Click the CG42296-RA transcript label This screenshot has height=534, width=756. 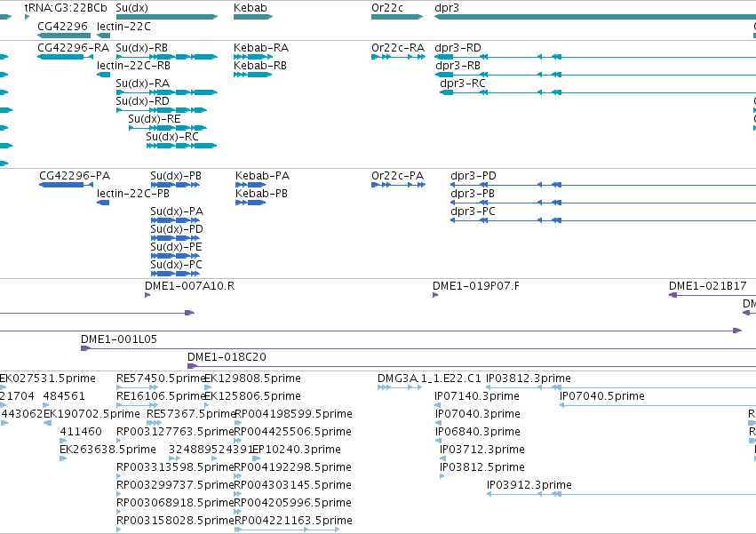pos(73,48)
